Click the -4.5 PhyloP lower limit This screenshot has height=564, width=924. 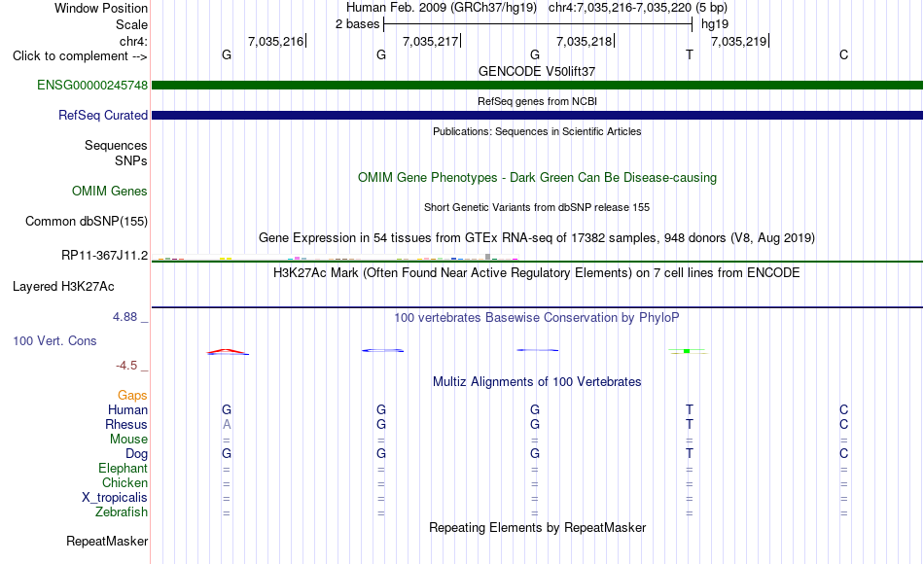126,366
